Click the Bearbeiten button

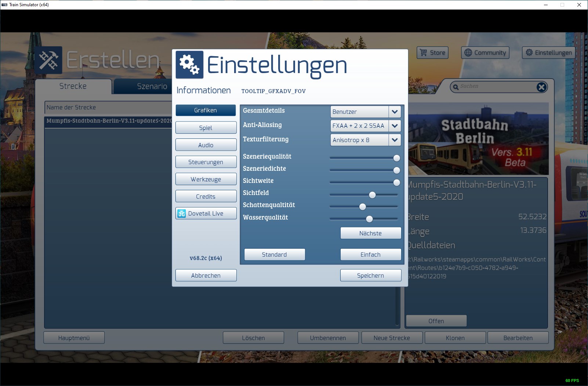(518, 338)
